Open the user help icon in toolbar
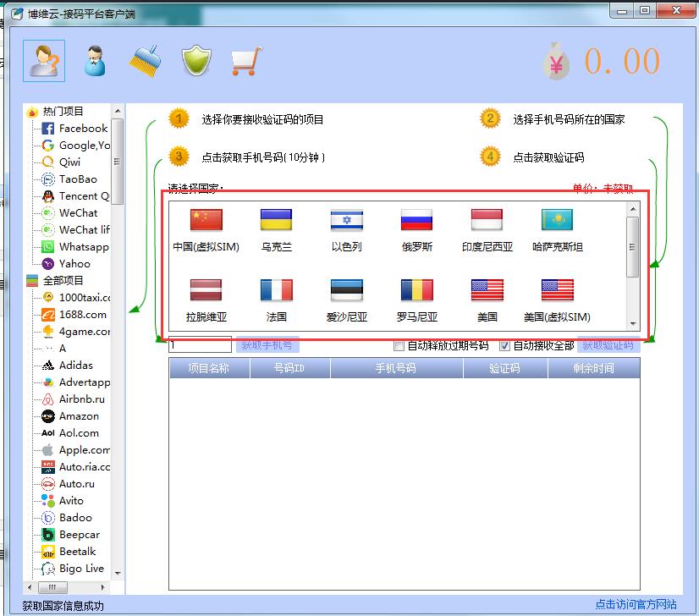This screenshot has width=699, height=616. (44, 61)
